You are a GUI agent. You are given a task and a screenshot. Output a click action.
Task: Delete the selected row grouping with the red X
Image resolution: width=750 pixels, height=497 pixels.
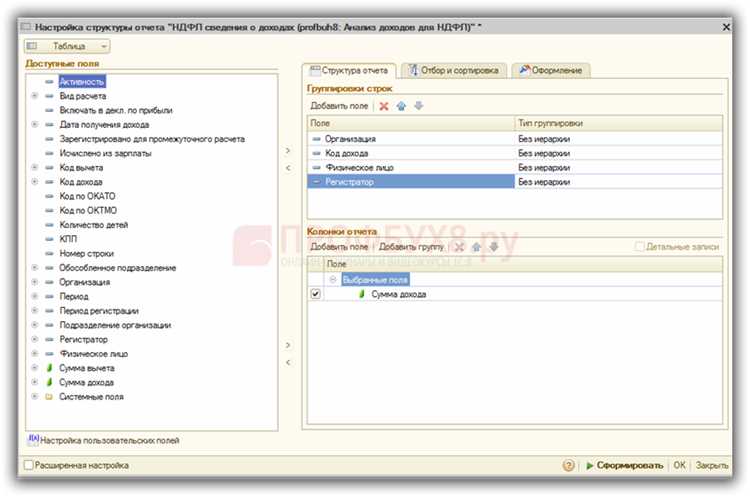(384, 106)
